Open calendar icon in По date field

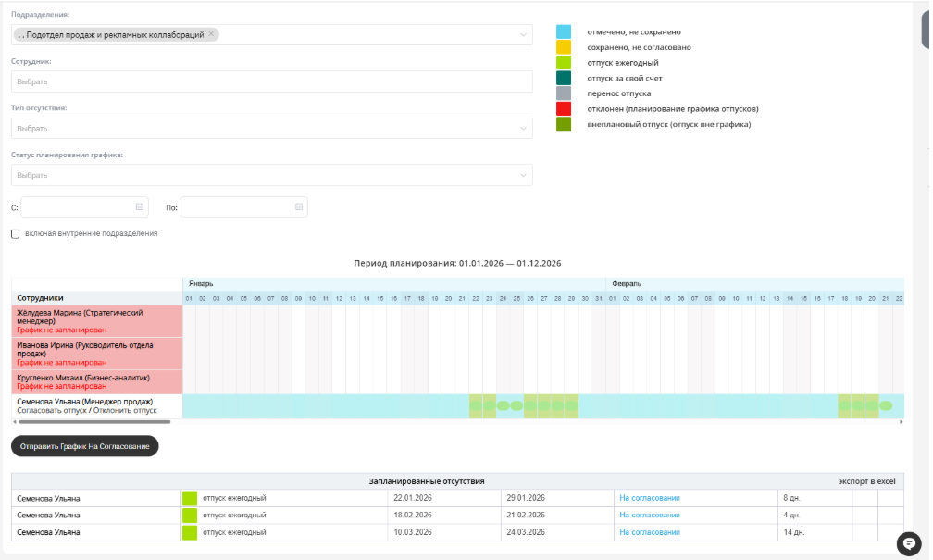click(x=299, y=207)
